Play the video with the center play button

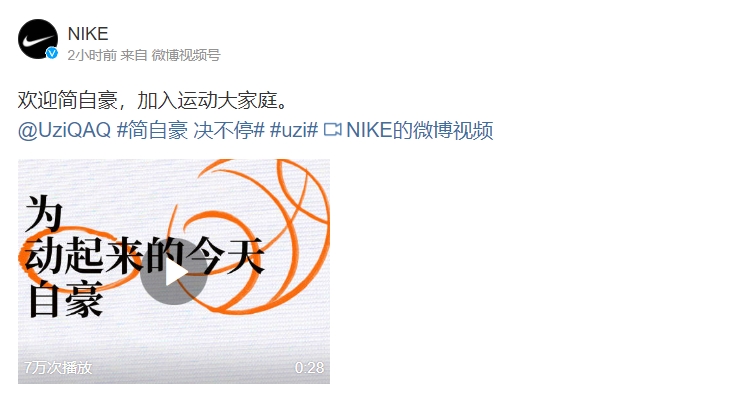tap(174, 272)
